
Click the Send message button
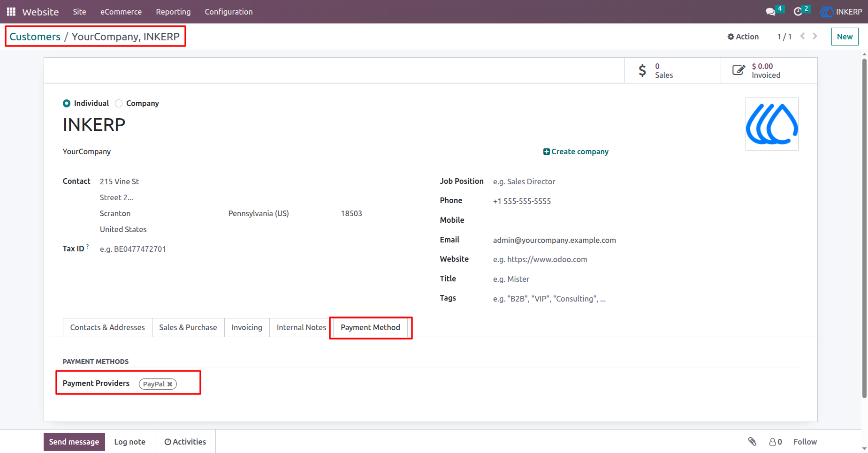(x=74, y=442)
